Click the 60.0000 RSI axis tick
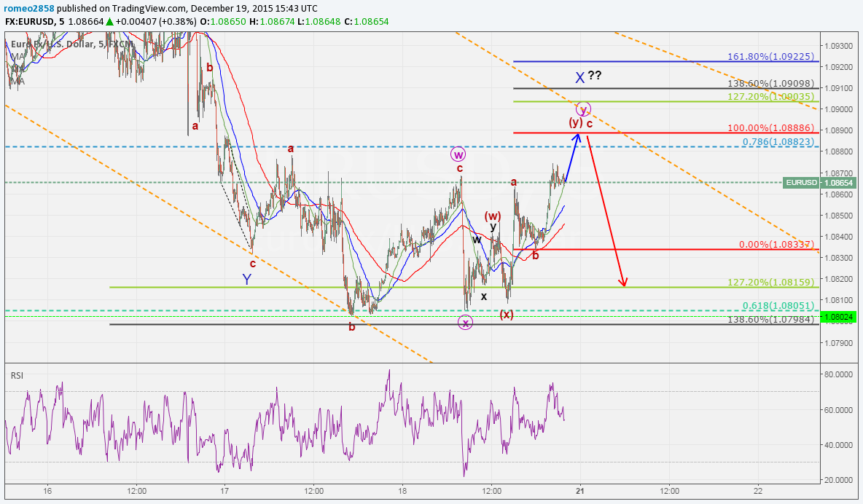The image size is (863, 504). pos(838,410)
